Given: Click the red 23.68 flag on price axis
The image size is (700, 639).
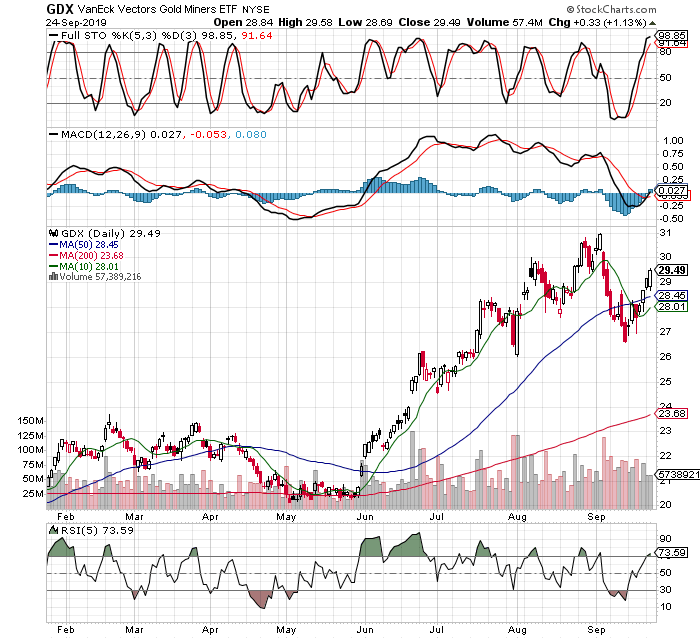Looking at the screenshot, I should click(x=672, y=413).
